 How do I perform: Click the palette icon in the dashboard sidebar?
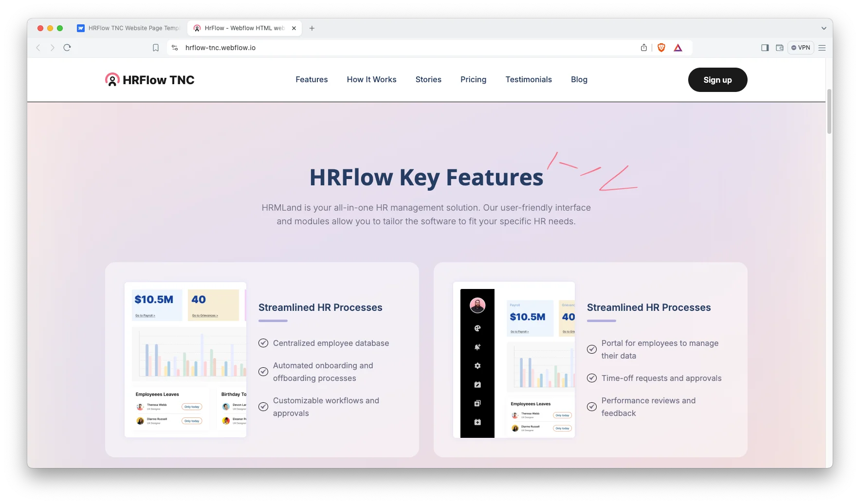[477, 328]
